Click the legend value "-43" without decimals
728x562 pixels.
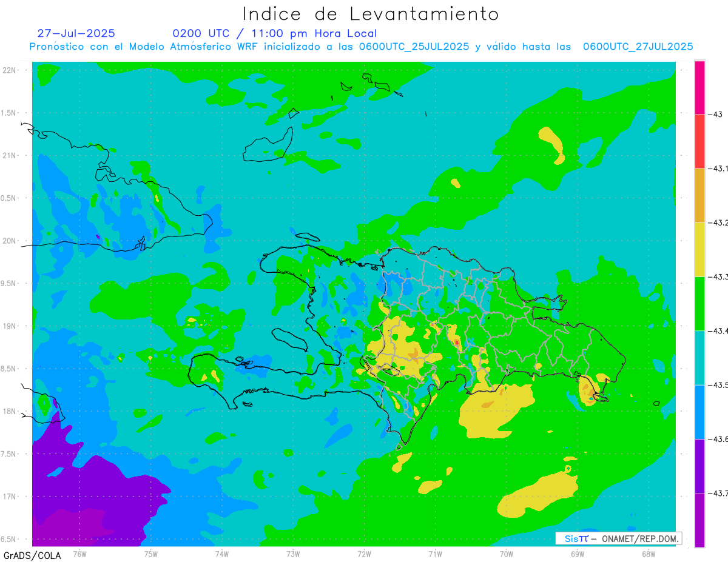[716, 114]
